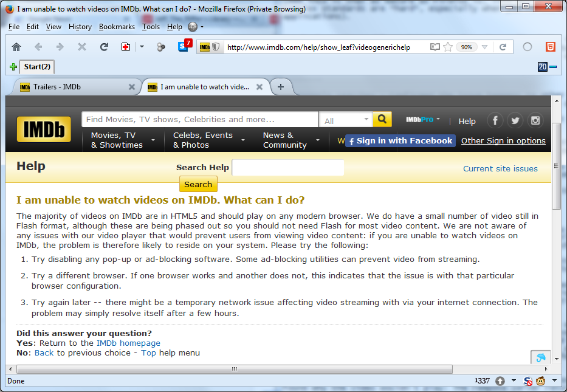The height and width of the screenshot is (392, 567).
Task: Click the IMDb site identity icon in address bar
Action: (x=205, y=47)
